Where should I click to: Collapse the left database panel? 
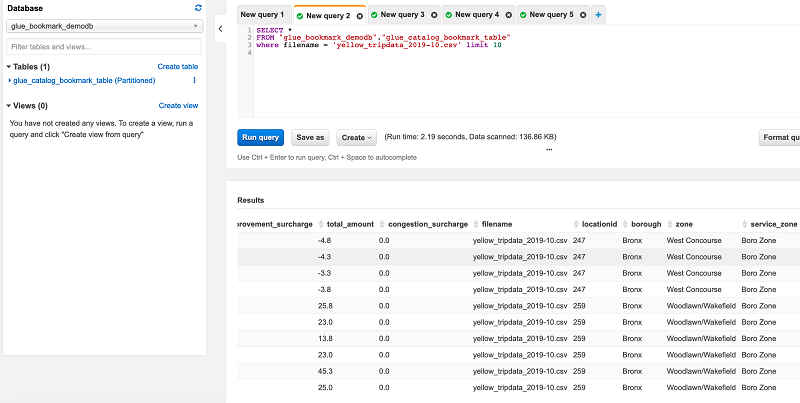[219, 28]
